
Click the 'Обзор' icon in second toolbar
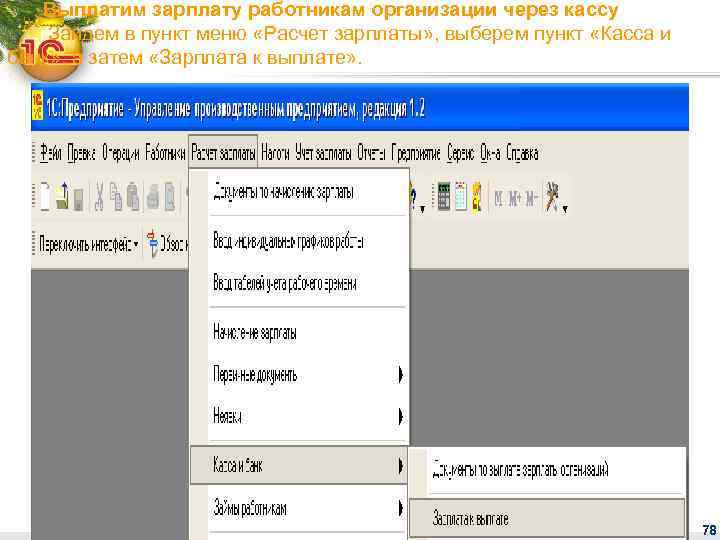152,243
